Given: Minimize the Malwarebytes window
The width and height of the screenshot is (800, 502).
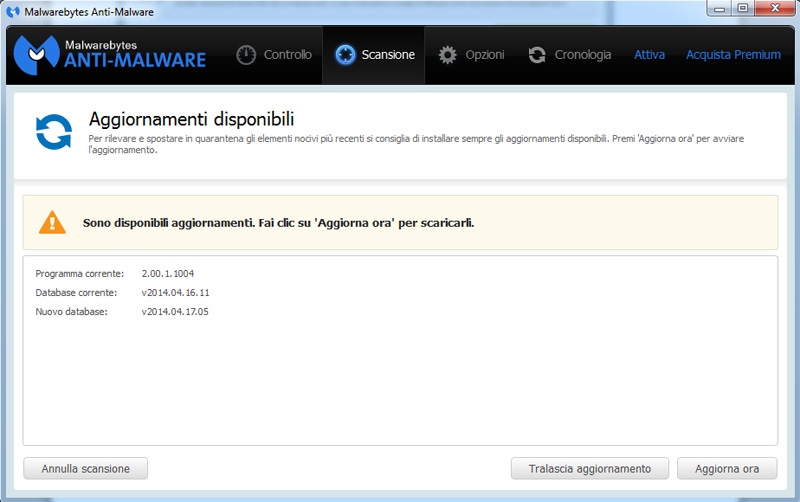Looking at the screenshot, I should (719, 8).
